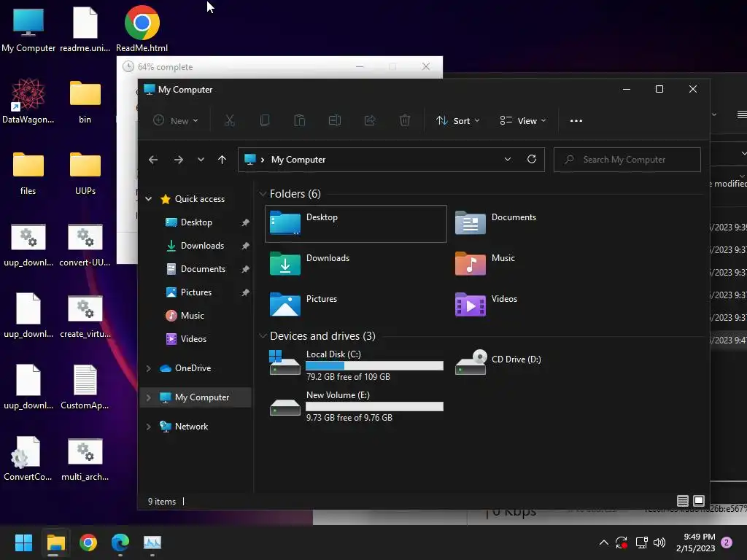Click the Cut scissors icon in toolbar
The height and width of the screenshot is (560, 747).
[230, 120]
